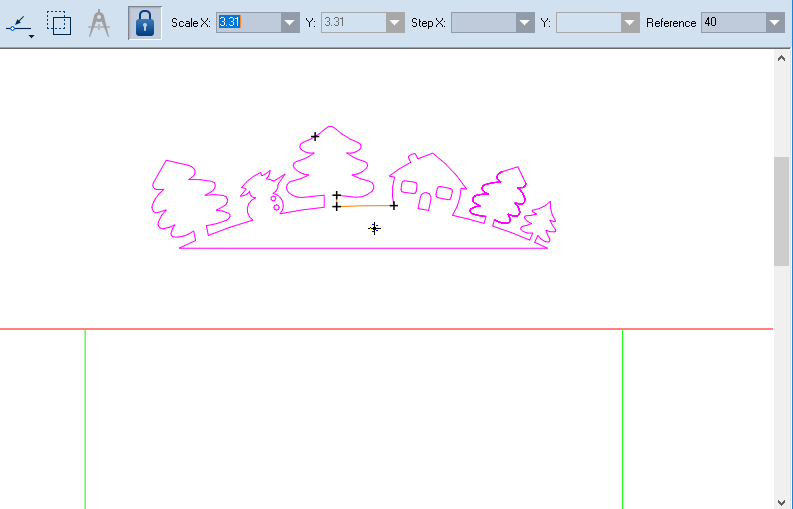Select the crosshair marker atop the center tree

[x=315, y=136]
